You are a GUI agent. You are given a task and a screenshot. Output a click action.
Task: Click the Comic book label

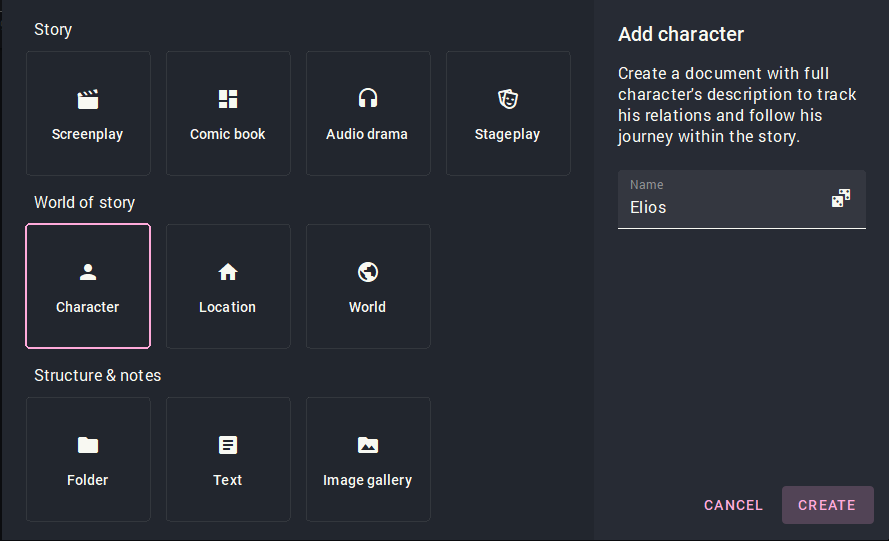point(227,134)
